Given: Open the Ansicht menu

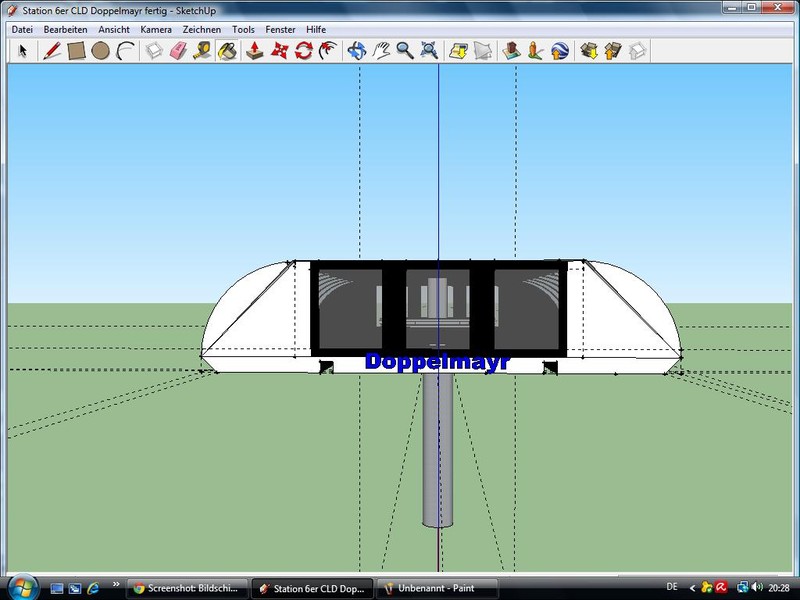Looking at the screenshot, I should 114,30.
